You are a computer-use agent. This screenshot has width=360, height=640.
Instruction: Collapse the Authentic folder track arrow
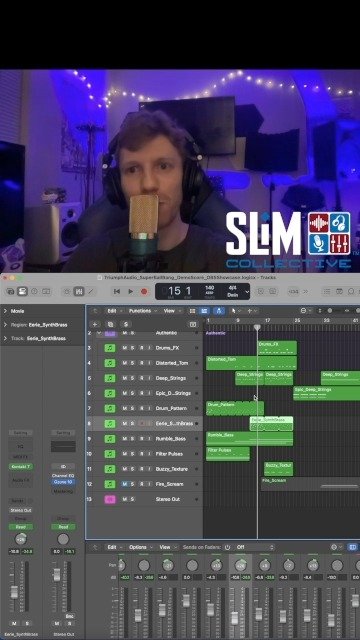[x=98, y=333]
